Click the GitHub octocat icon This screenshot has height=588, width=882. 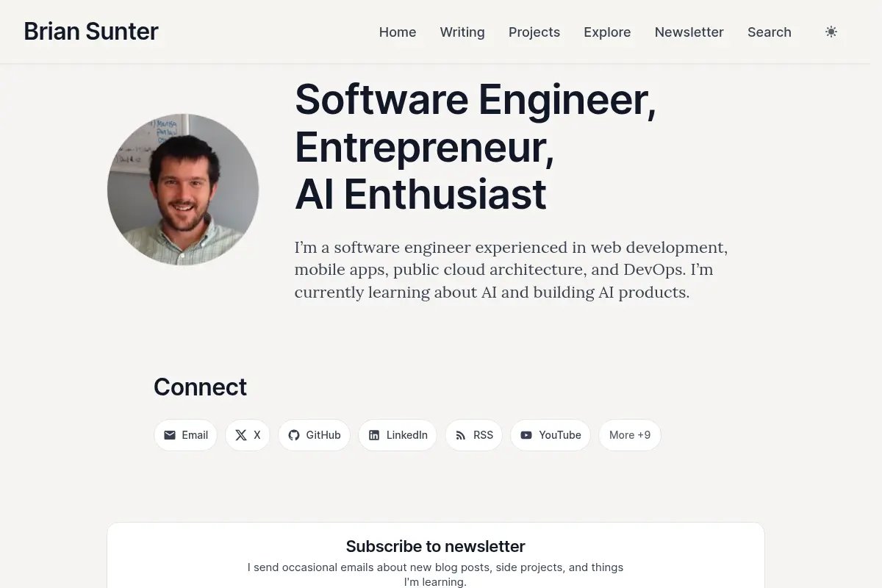pos(294,435)
